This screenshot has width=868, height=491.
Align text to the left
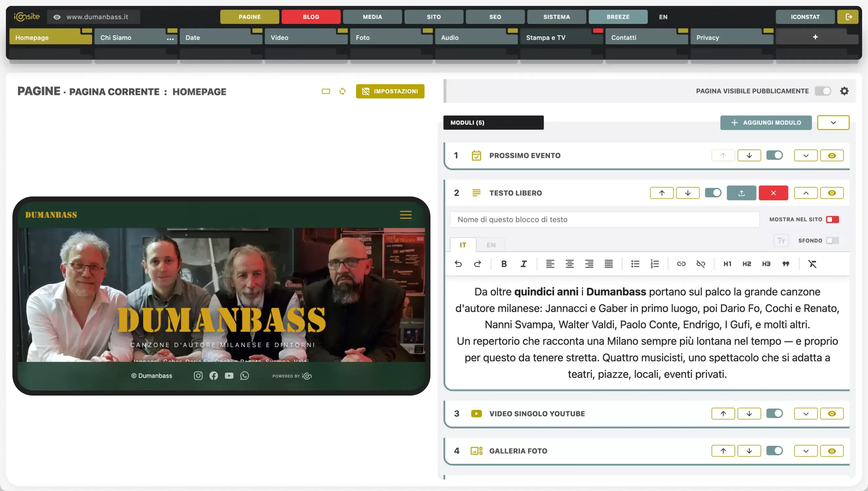pyautogui.click(x=550, y=264)
